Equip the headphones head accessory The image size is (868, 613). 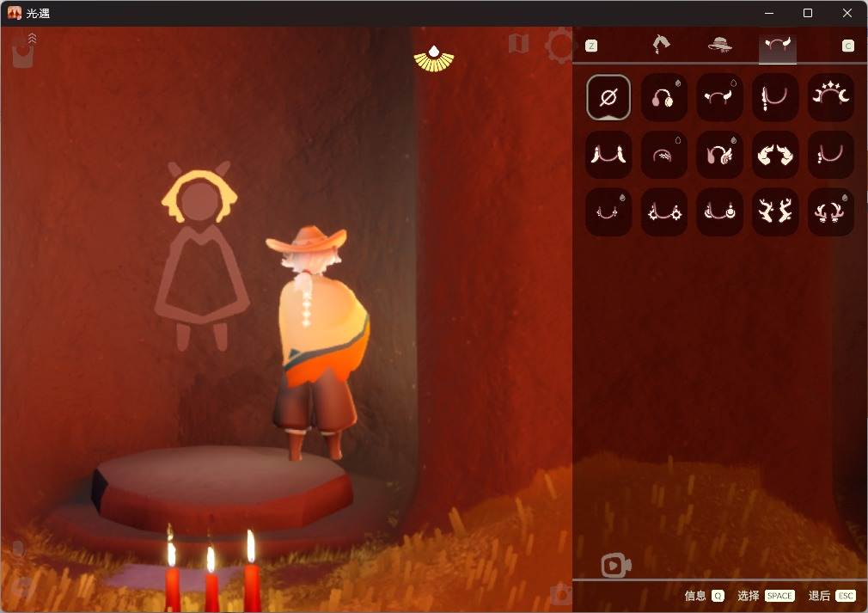(x=663, y=97)
